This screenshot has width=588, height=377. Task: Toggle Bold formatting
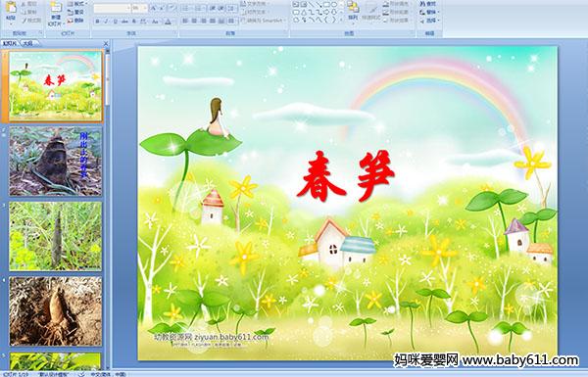point(97,22)
